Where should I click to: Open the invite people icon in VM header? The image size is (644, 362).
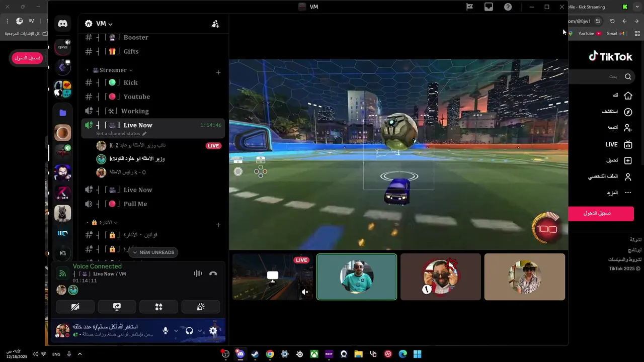tap(215, 24)
